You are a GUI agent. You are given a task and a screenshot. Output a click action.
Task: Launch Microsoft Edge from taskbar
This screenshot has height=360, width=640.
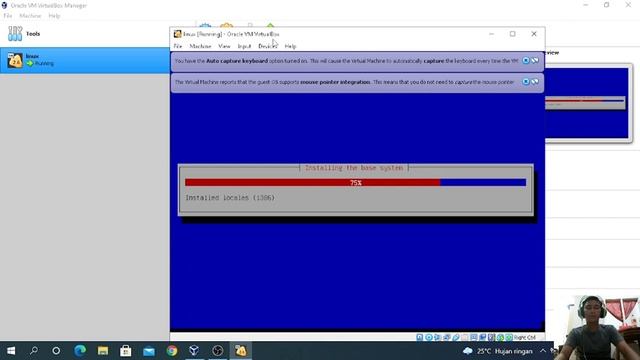pos(80,351)
